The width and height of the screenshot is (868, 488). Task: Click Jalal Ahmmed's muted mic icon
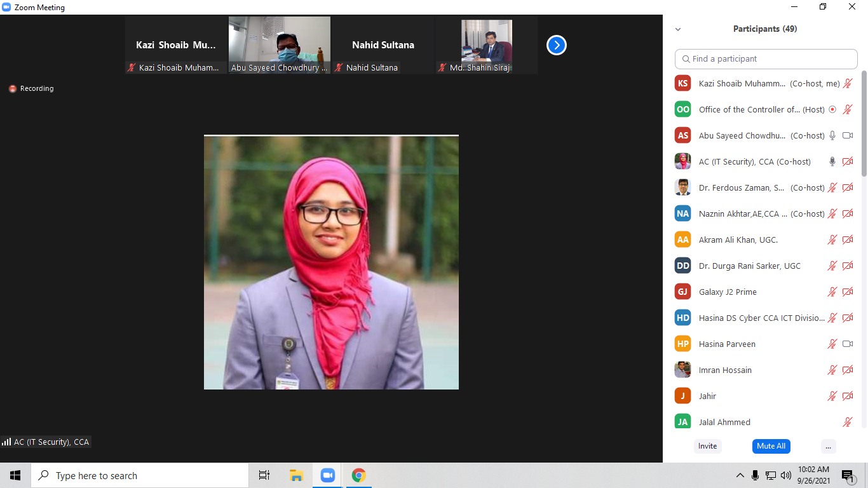click(847, 422)
